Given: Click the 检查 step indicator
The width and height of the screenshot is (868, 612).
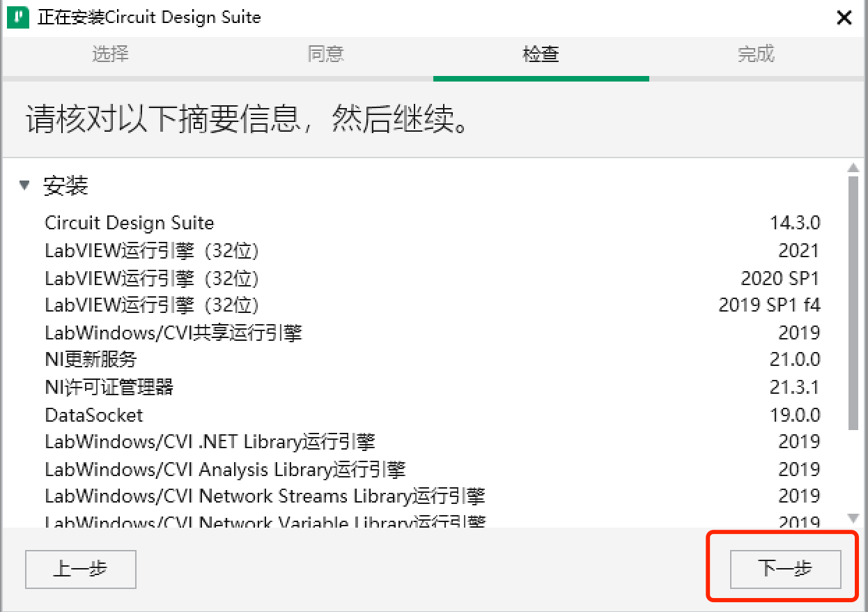Looking at the screenshot, I should coord(541,54).
